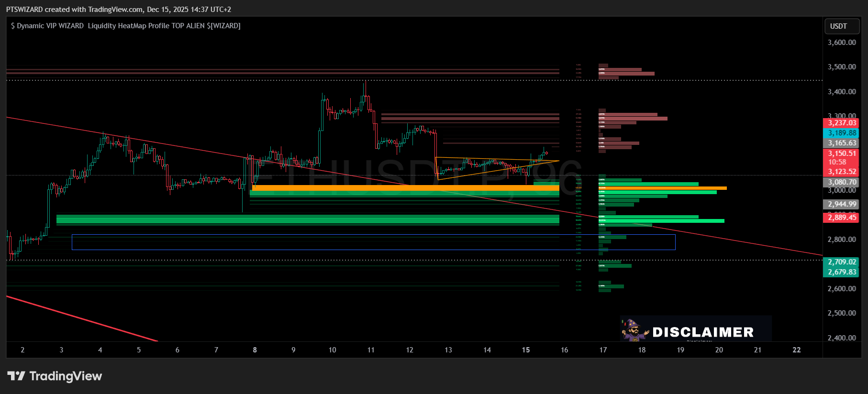Click date label 5 on the time axis

(x=139, y=350)
